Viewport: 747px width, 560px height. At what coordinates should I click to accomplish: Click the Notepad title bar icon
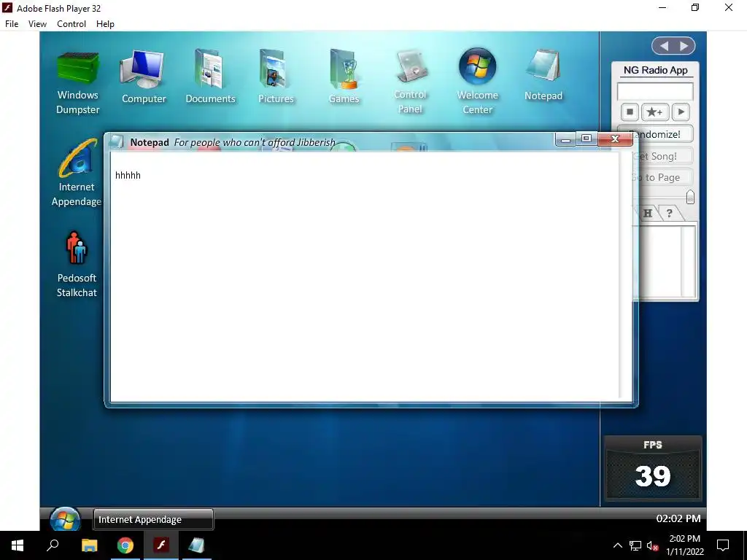pos(117,142)
